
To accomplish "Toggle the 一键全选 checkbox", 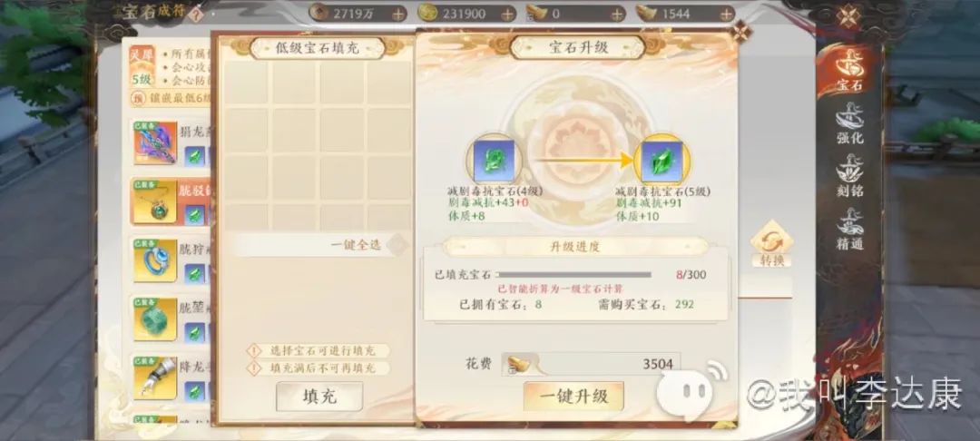I will 397,245.
